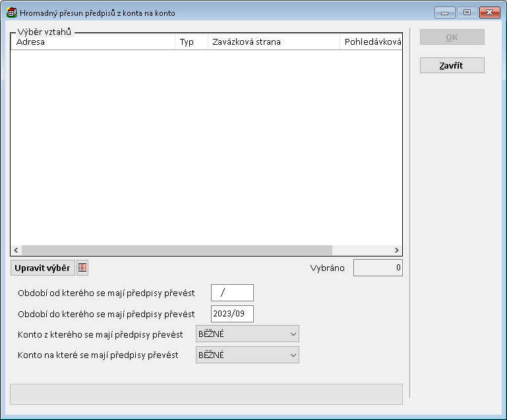Focus the 'Období od' period input field

click(x=232, y=293)
